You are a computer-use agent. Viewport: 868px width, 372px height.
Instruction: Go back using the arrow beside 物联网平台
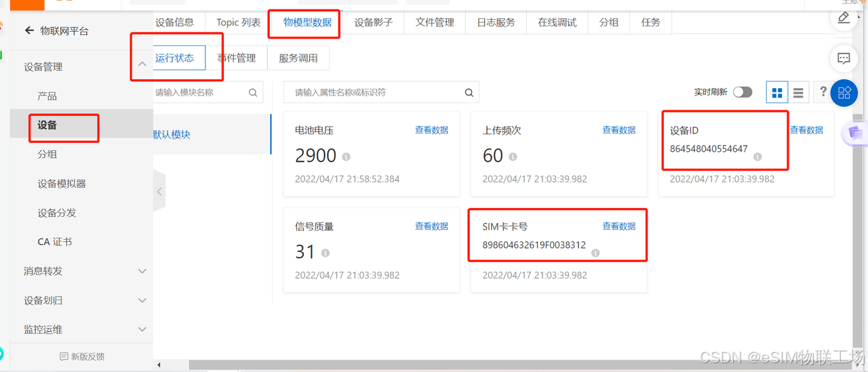pos(29,30)
